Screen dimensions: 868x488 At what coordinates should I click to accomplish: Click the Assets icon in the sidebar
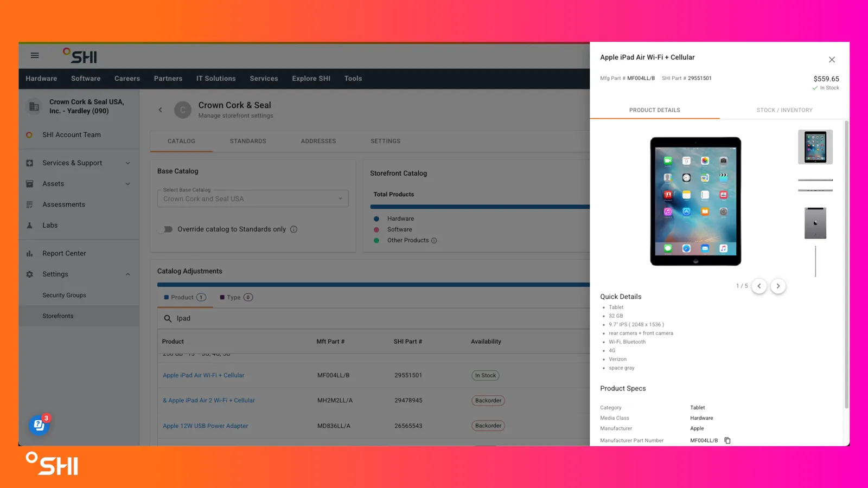(30, 184)
